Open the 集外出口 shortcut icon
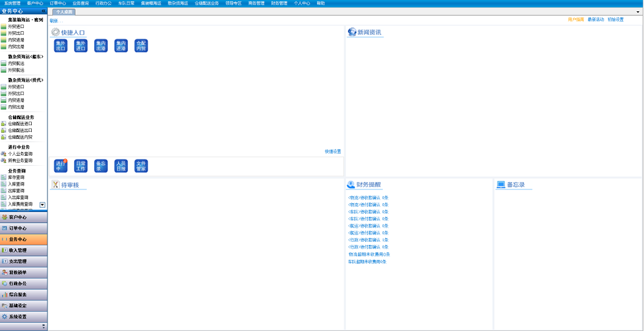The height and width of the screenshot is (331, 644). 60,46
